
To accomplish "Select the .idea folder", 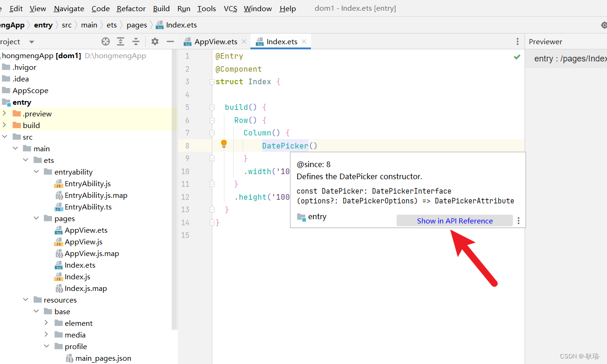I will [x=20, y=79].
